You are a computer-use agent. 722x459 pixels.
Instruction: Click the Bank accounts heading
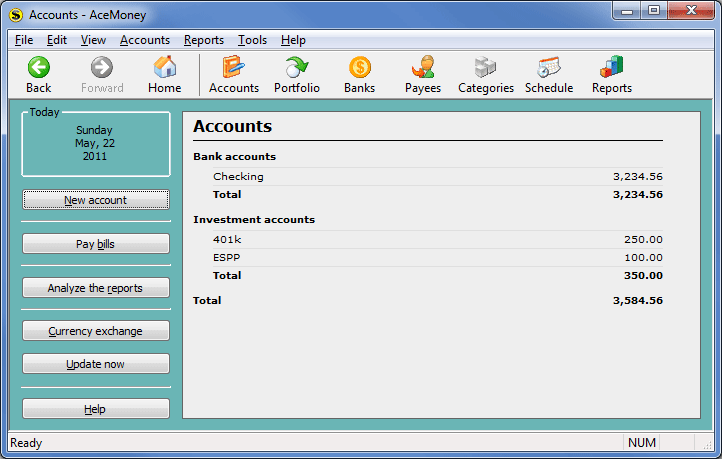pyautogui.click(x=234, y=157)
